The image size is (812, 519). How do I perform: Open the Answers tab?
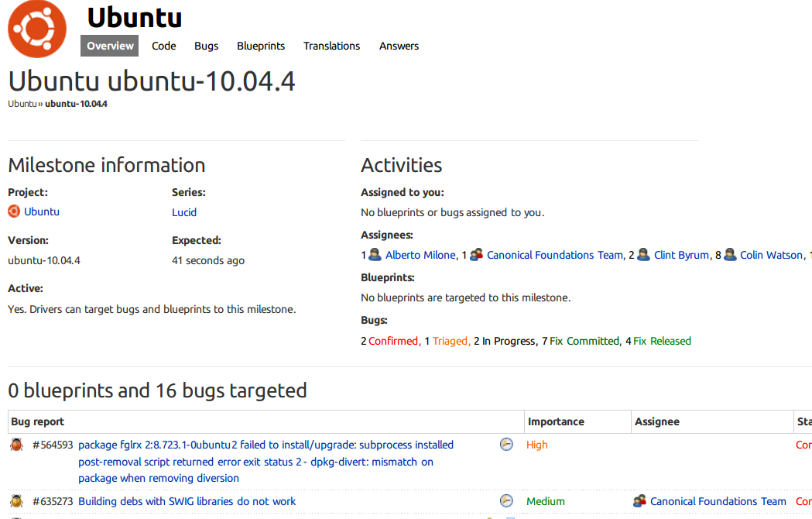tap(399, 46)
